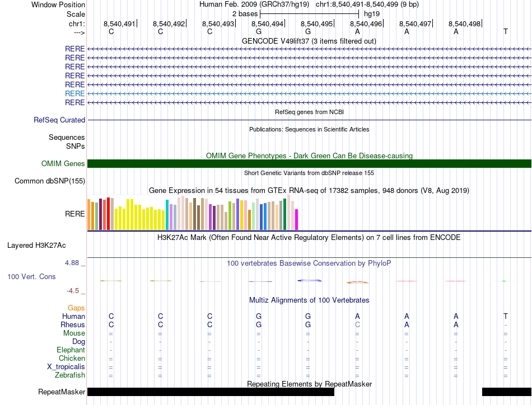The width and height of the screenshot is (532, 405).
Task: Click the OMIM Genes dark green bar
Action: [309, 164]
